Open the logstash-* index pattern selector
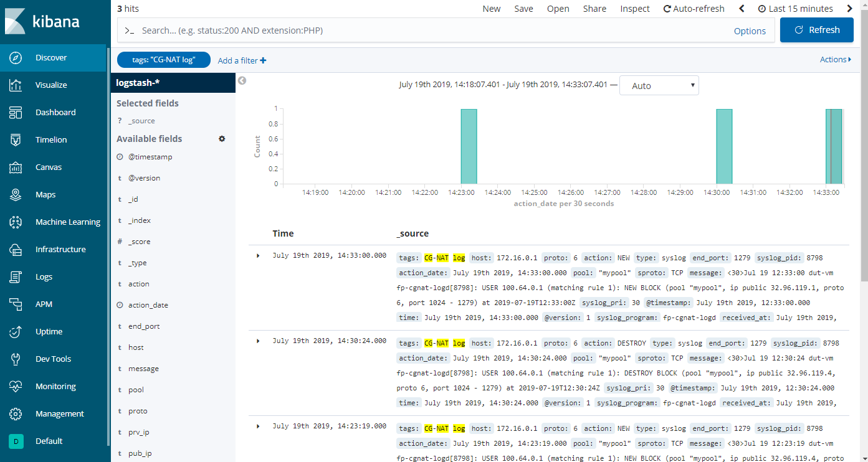The image size is (868, 462). point(173,83)
